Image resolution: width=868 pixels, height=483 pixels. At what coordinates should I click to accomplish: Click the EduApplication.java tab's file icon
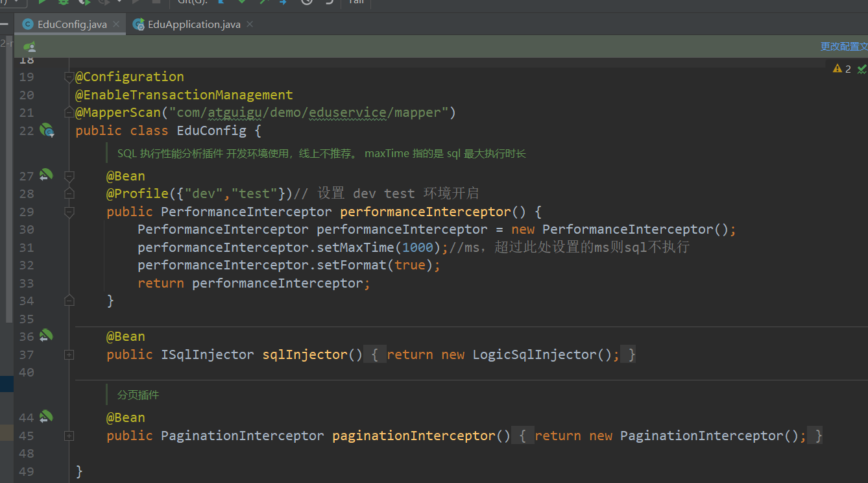coord(138,24)
